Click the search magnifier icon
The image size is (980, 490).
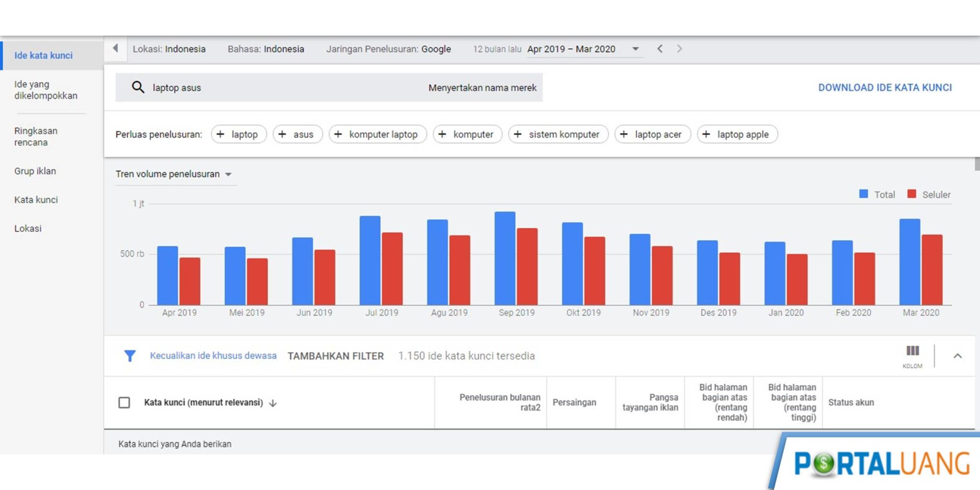pos(138,88)
